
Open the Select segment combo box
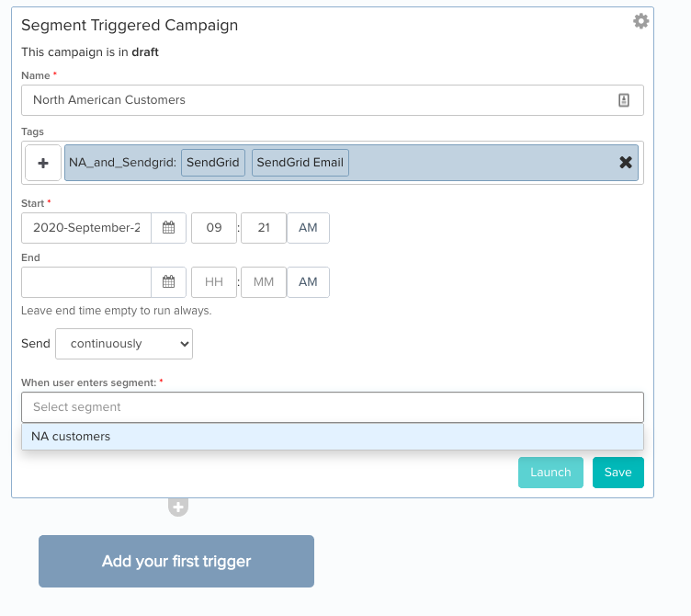click(x=333, y=407)
